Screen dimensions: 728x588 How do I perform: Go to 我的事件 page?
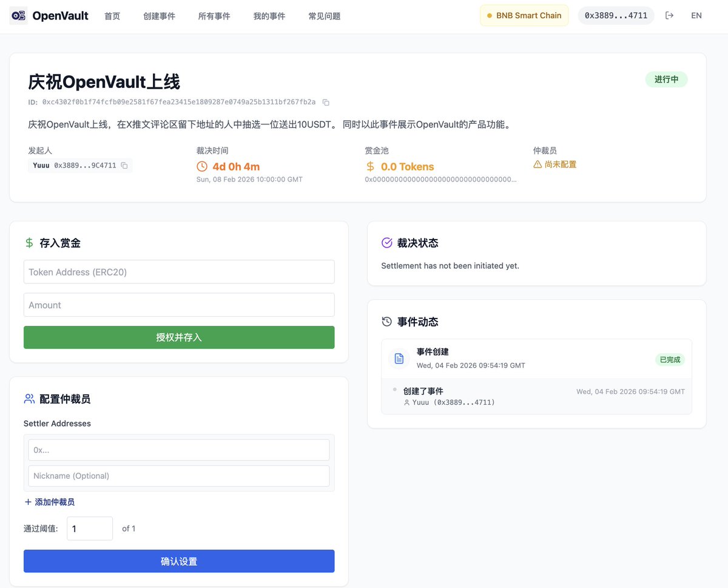pos(269,16)
